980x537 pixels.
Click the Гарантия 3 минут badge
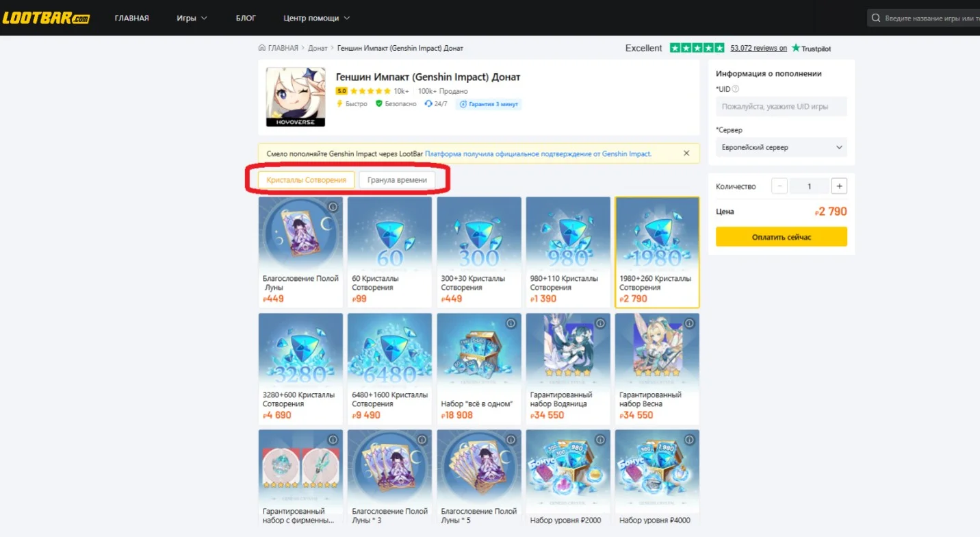coord(489,104)
